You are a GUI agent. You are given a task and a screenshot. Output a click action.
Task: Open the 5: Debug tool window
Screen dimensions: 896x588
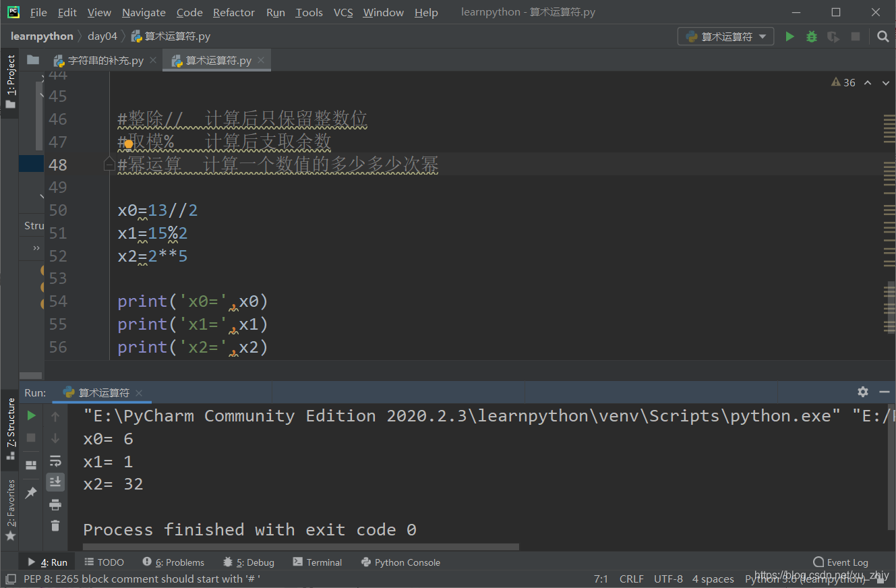(248, 562)
